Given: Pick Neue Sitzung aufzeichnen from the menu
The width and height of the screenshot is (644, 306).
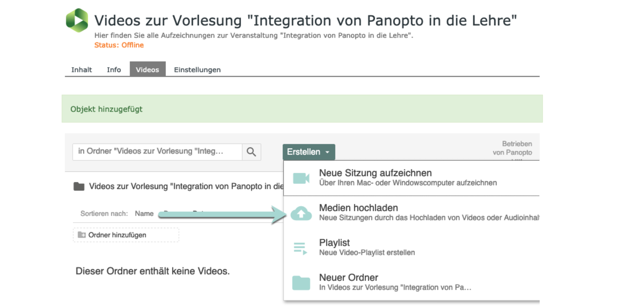Looking at the screenshot, I should [375, 173].
